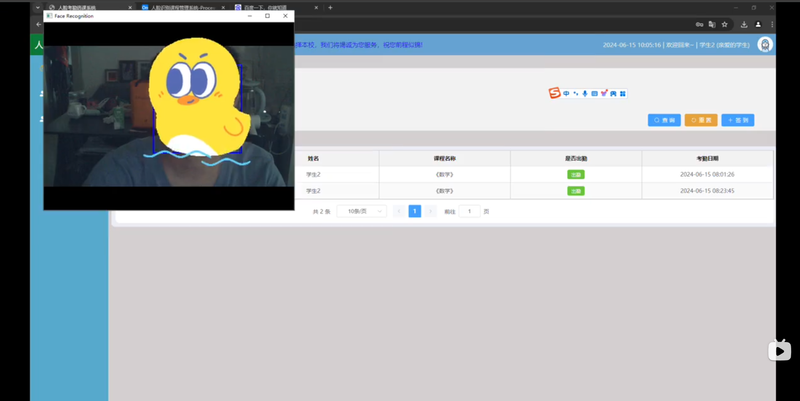Click the Sogou skin shirt icon
Screen dimensions: 800x401
(604, 93)
